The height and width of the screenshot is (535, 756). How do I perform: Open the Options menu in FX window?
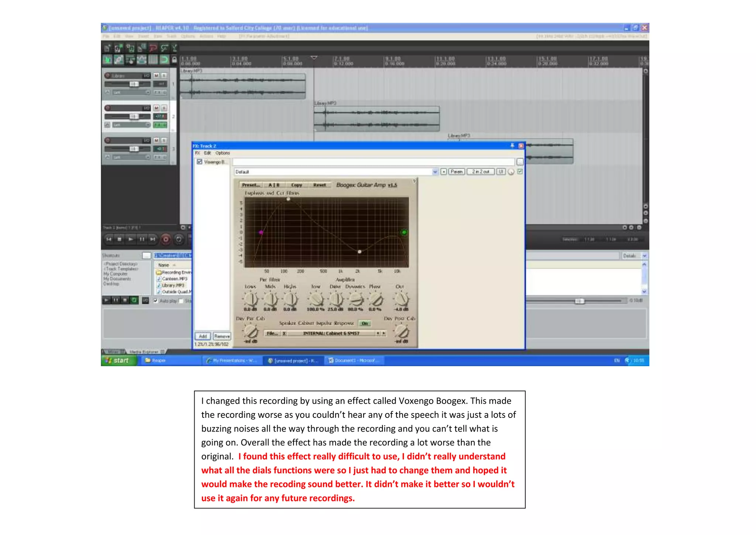click(x=223, y=153)
